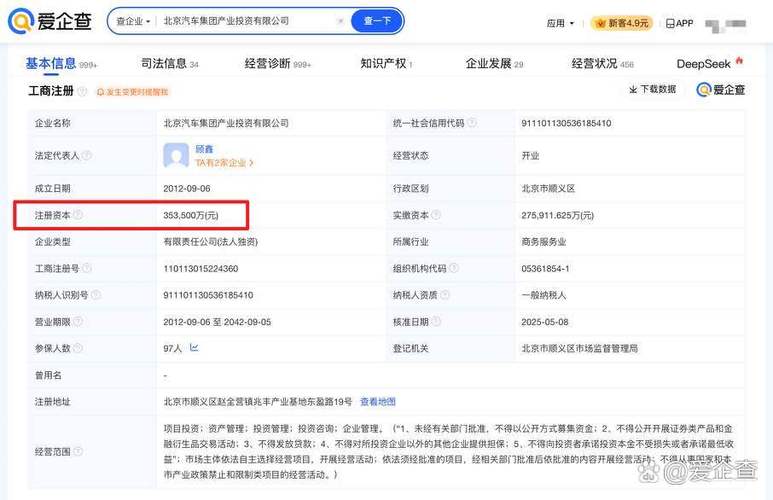Screen dimensions: 773x500
Task: Click the 查一下 search button
Action: click(377, 21)
